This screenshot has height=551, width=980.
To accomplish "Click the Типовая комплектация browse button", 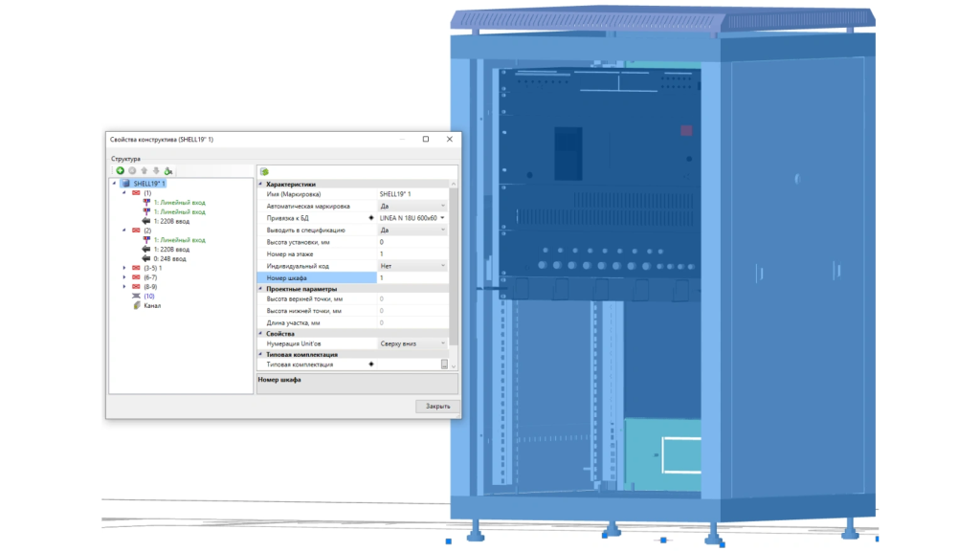I will [444, 364].
